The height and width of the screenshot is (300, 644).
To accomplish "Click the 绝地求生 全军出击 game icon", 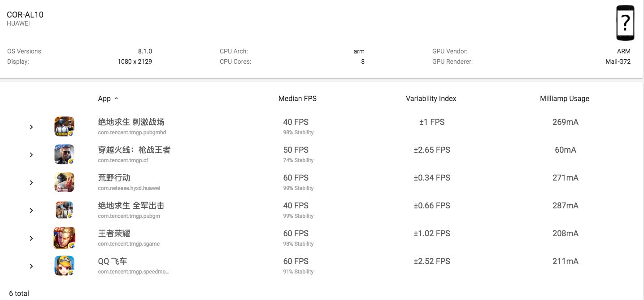I will click(x=64, y=210).
